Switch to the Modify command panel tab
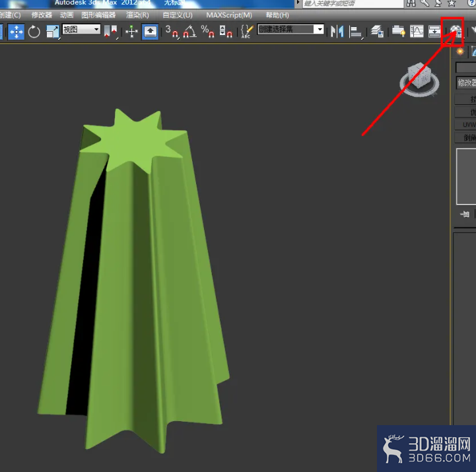This screenshot has height=472, width=476. [x=473, y=52]
